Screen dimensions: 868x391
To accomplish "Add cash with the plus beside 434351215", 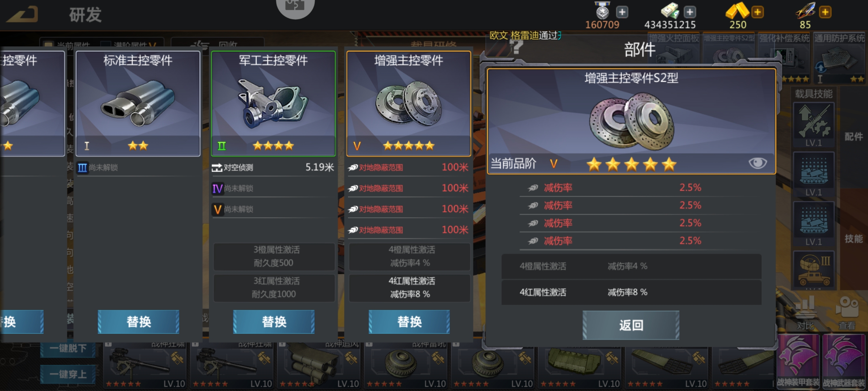I will tap(690, 12).
